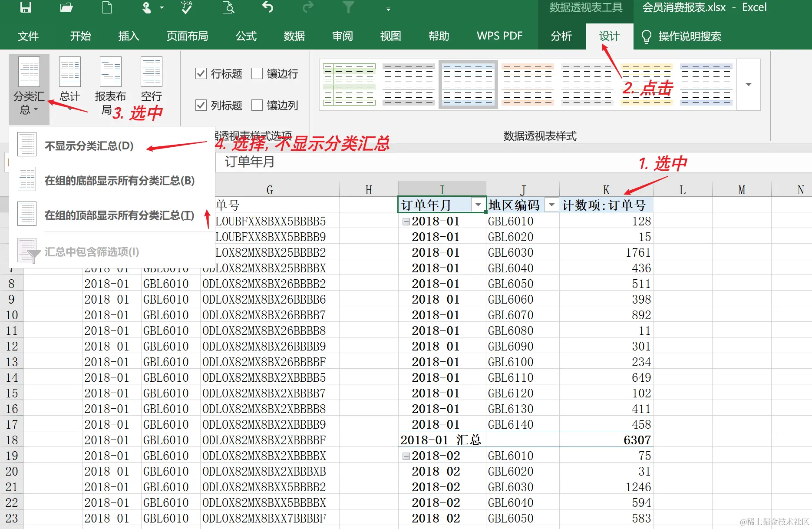The image size is (812, 529).
Task: Switch to the 插入 tab
Action: [129, 36]
